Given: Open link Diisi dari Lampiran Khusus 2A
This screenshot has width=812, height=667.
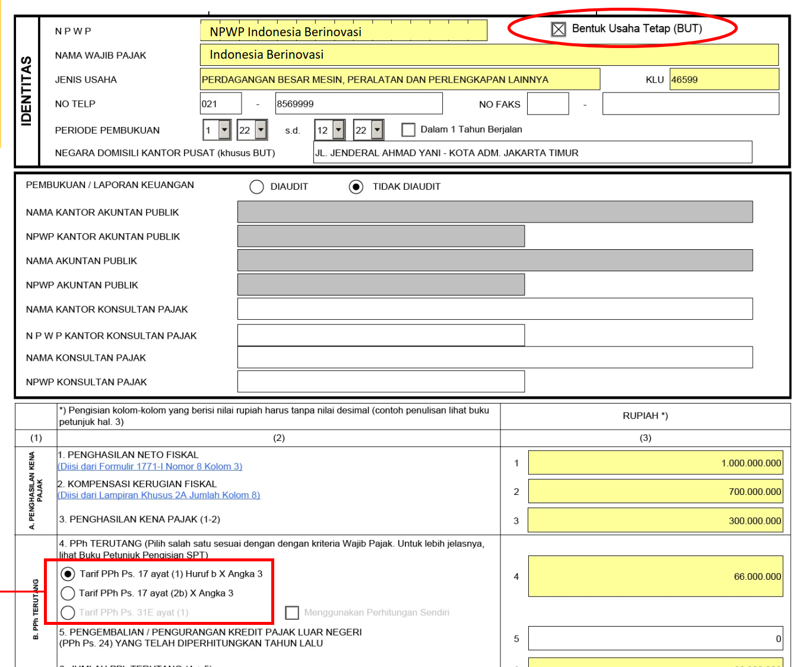Looking at the screenshot, I should tap(159, 495).
